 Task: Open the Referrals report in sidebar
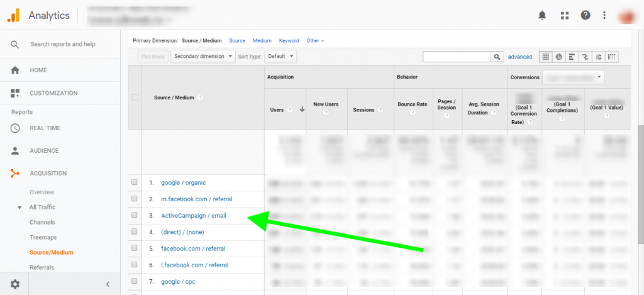(x=42, y=267)
